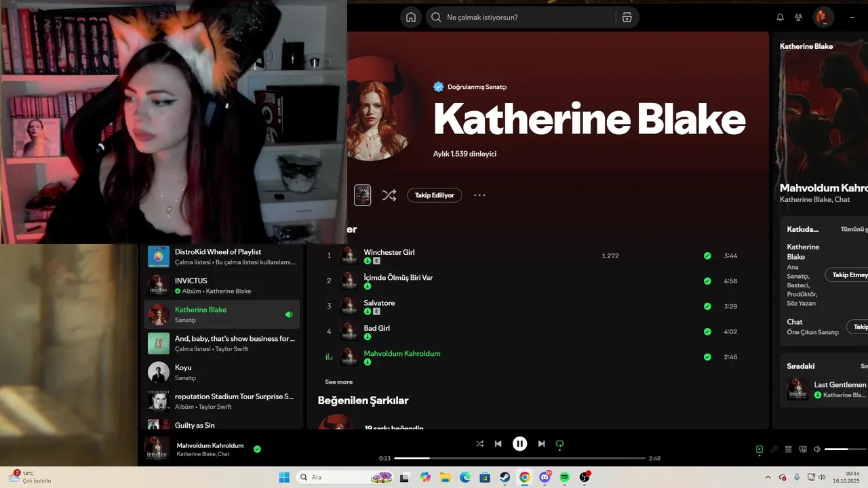
Task: Click the Katherine Blake header in the right panel
Action: 806,46
